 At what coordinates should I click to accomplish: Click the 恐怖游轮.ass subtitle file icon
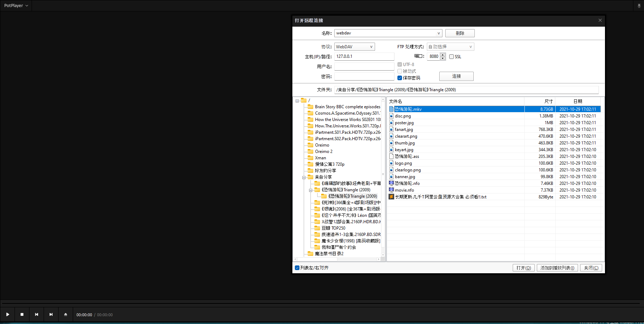tap(391, 156)
